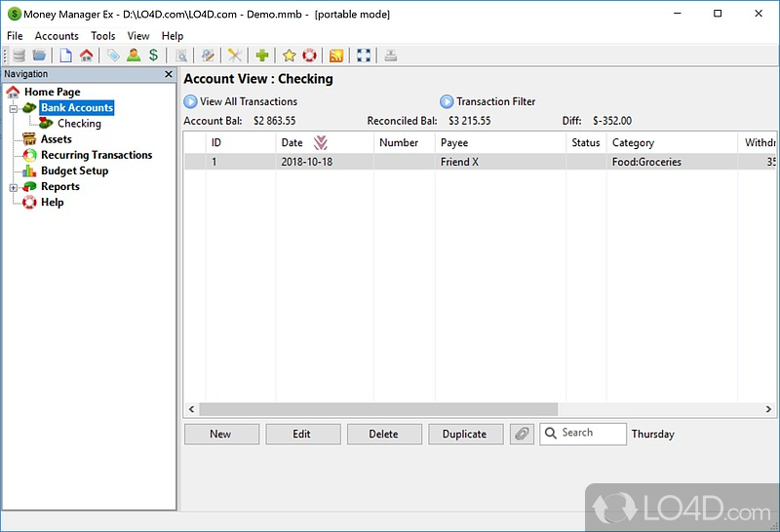
Task: Click the horizontal scrollbar of the transaction list
Action: 380,410
